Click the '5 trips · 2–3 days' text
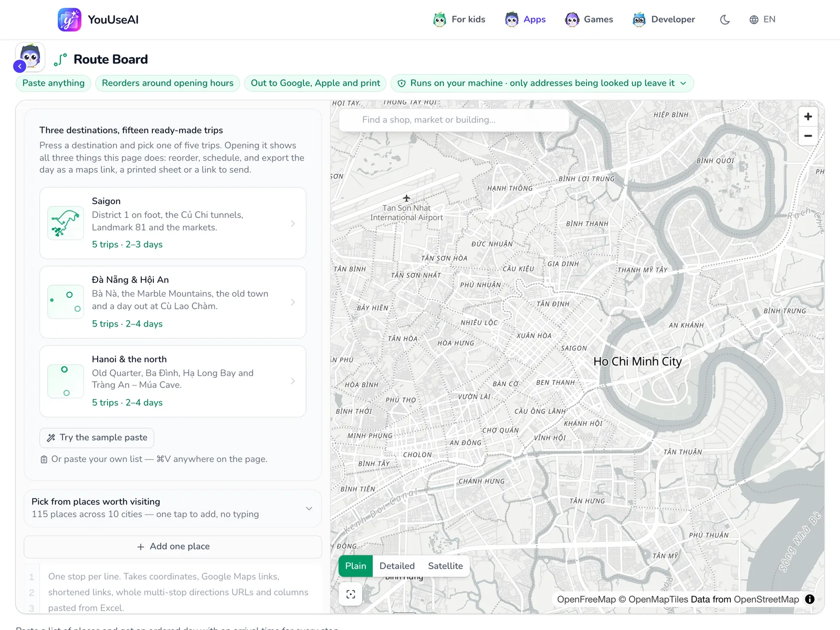Viewport: 840px width, 630px height. pyautogui.click(x=127, y=244)
